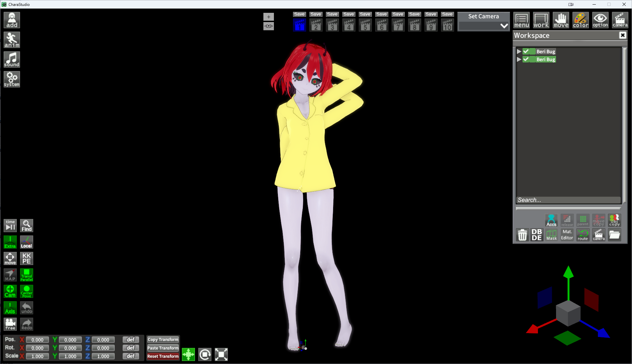
Task: Toggle the Extra option
Action: 10,242
